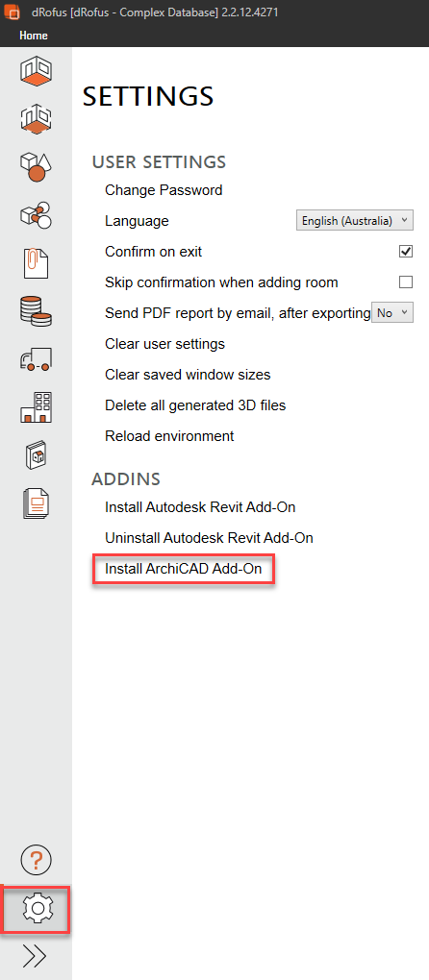Screen dimensions: 429x980
Task: Click Install ArchiCAD Add-On
Action: (x=183, y=570)
